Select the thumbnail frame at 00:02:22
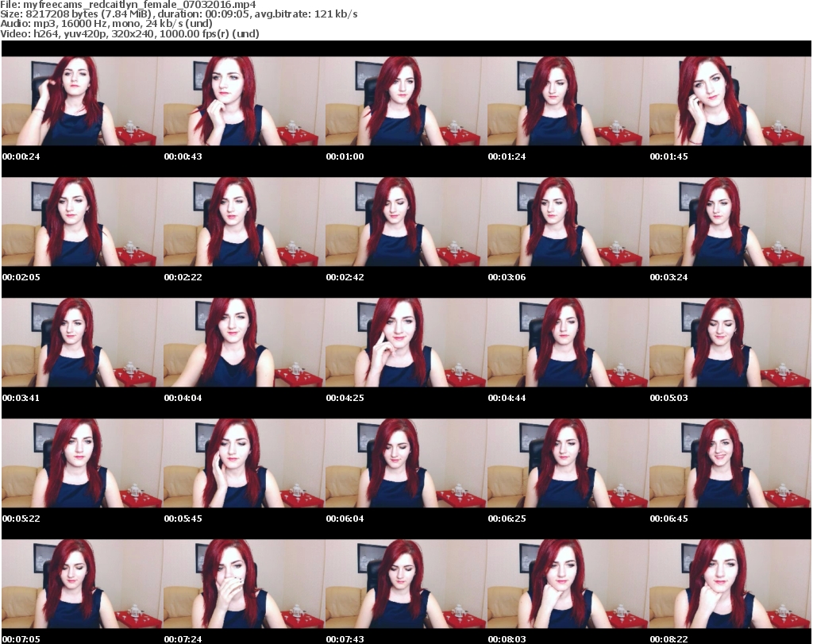 tap(245, 222)
